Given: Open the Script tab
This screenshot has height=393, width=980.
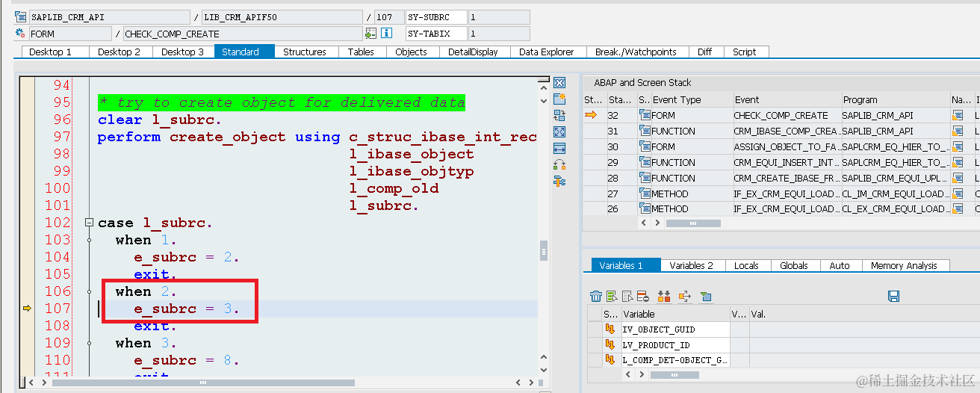Looking at the screenshot, I should pyautogui.click(x=745, y=52).
